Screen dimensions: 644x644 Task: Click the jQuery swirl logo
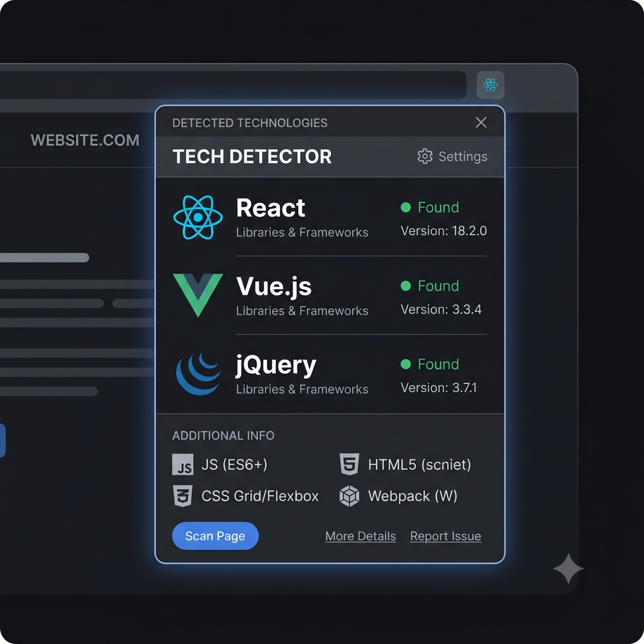click(198, 374)
